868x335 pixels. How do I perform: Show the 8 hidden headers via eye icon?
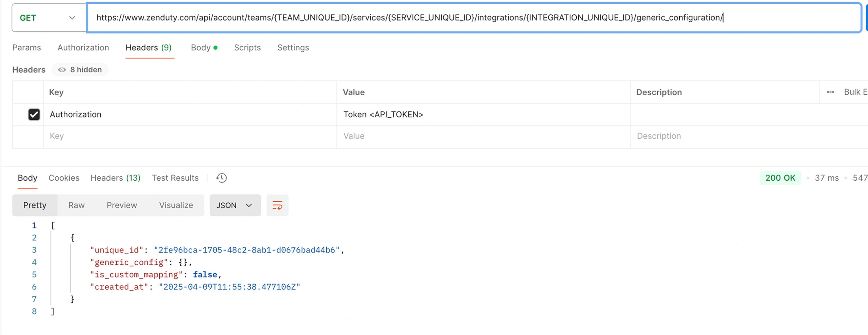62,69
